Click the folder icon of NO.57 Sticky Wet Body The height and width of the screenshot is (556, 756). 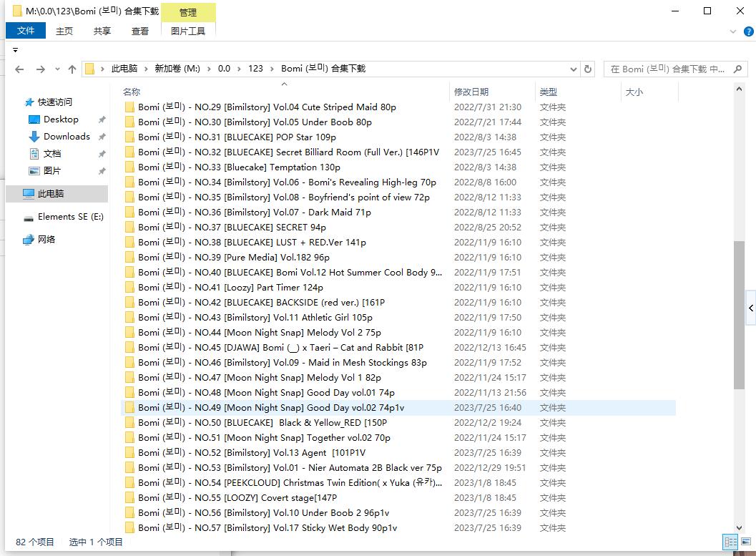pyautogui.click(x=129, y=527)
